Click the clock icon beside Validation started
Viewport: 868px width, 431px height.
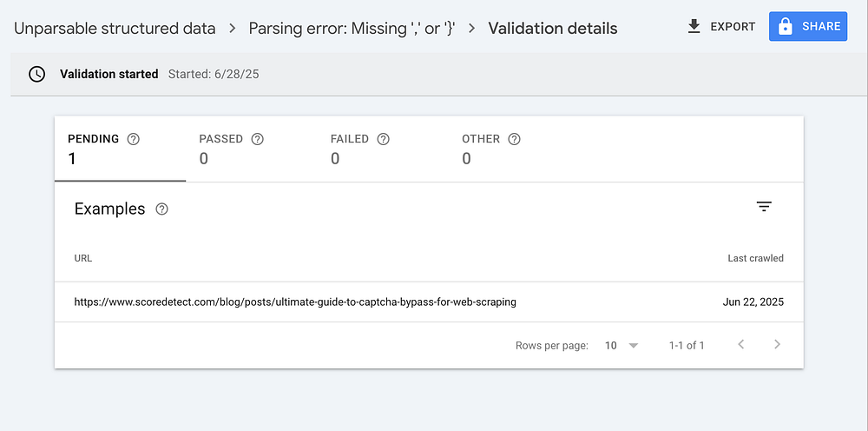pos(36,74)
